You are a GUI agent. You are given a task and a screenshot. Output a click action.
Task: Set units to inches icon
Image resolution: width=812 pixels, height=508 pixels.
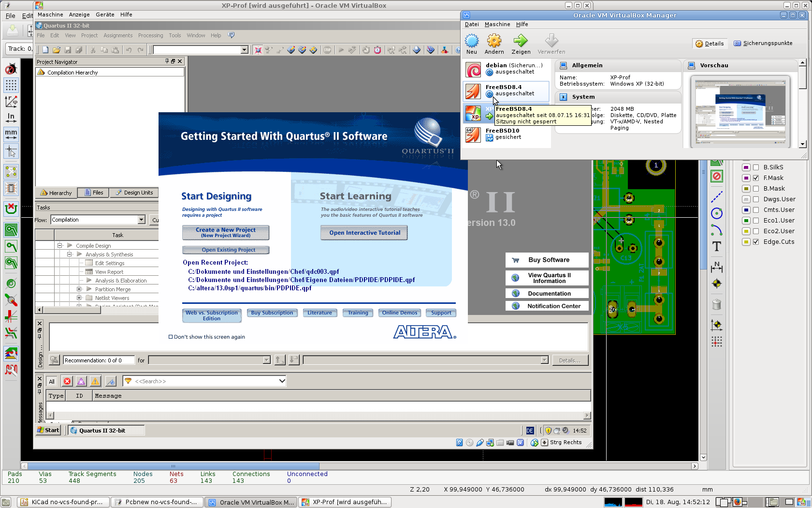[x=11, y=118]
